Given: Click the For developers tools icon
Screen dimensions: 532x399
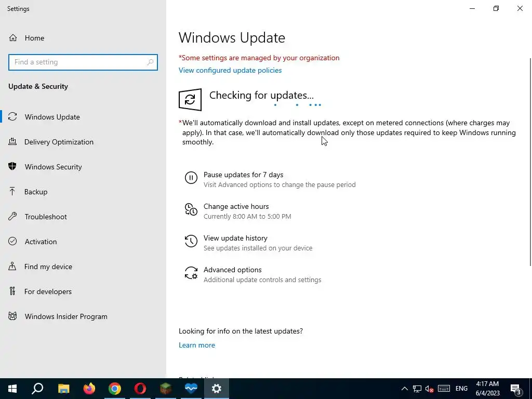Looking at the screenshot, I should (x=12, y=291).
